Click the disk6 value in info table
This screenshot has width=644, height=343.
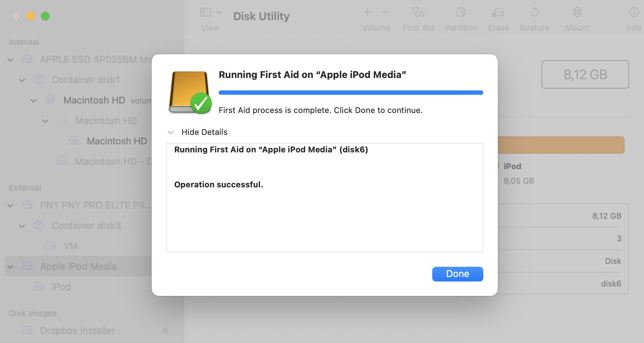point(611,284)
